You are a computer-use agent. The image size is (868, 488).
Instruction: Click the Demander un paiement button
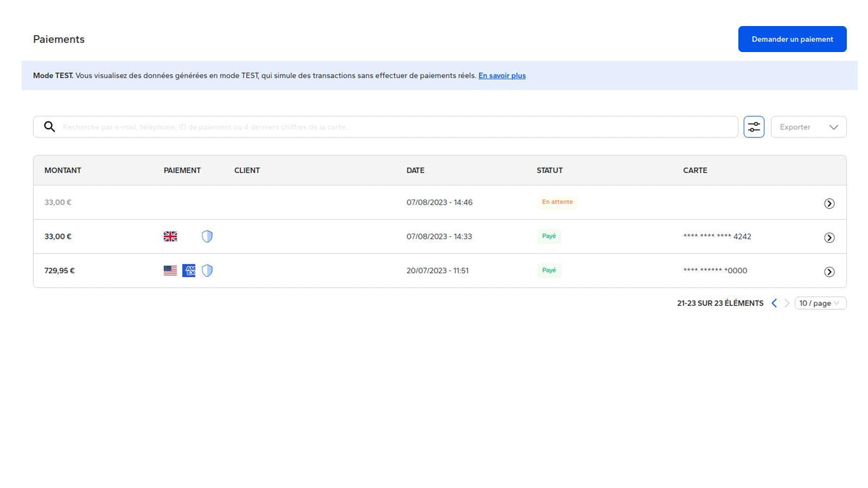click(792, 39)
